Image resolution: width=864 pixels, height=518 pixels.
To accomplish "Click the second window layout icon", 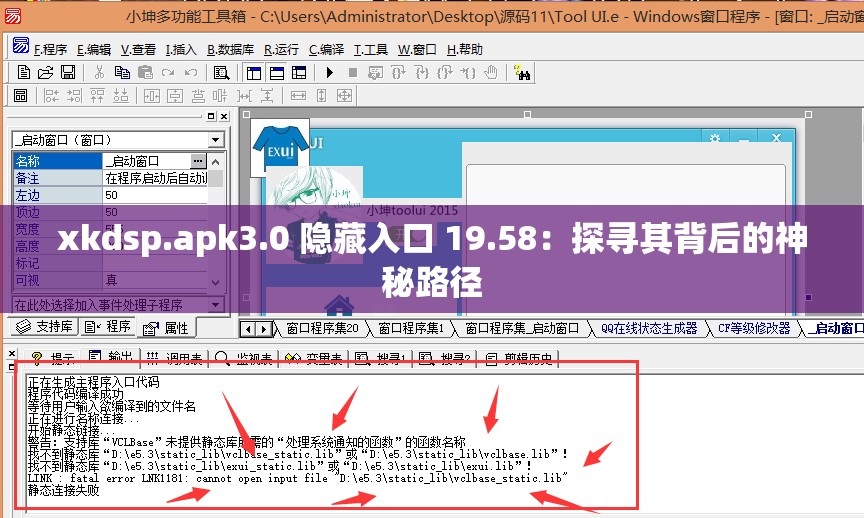I will click(x=277, y=72).
